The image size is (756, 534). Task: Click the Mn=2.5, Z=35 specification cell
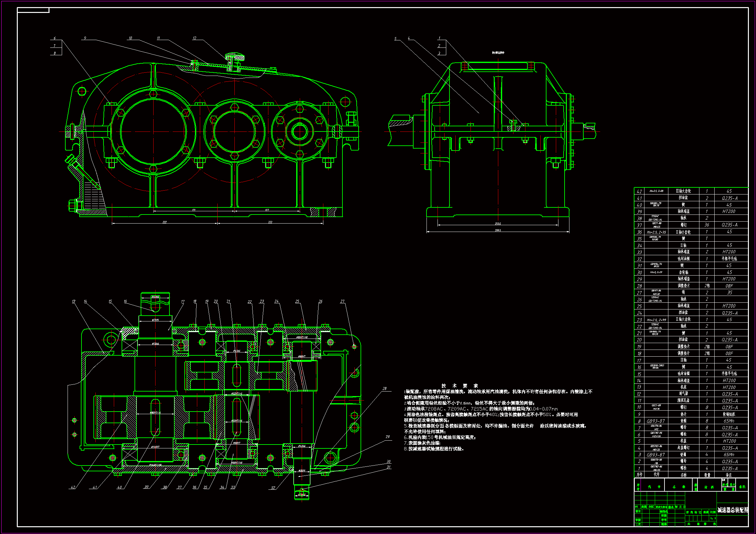pos(656,232)
